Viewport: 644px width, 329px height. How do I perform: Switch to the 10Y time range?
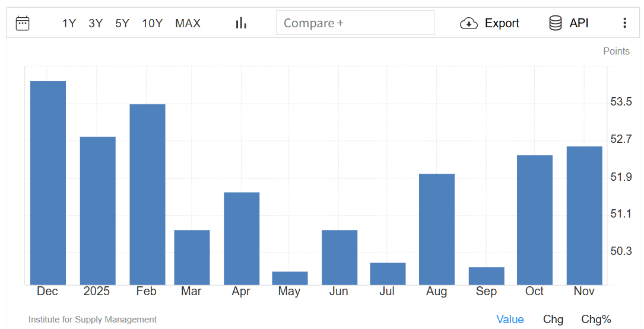(x=152, y=23)
